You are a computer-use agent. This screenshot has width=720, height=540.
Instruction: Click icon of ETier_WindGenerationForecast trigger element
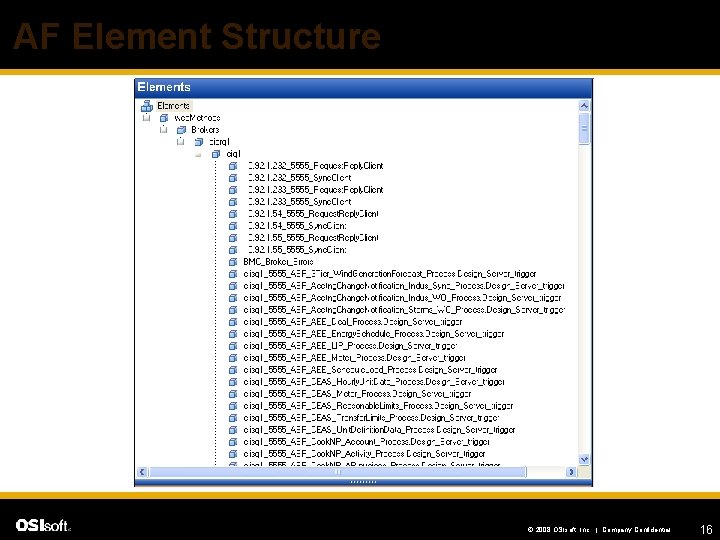tap(233, 274)
